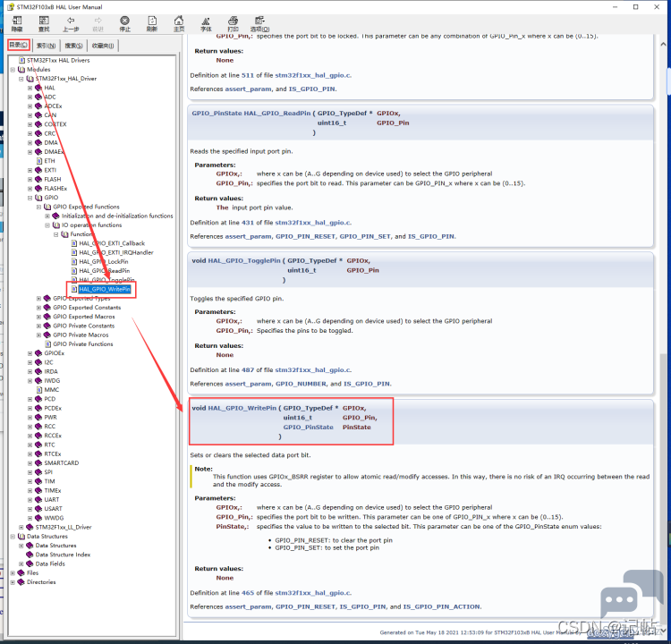This screenshot has height=644, width=671.
Task: Click the Refresh (刷新) toolbar icon
Action: click(x=152, y=24)
